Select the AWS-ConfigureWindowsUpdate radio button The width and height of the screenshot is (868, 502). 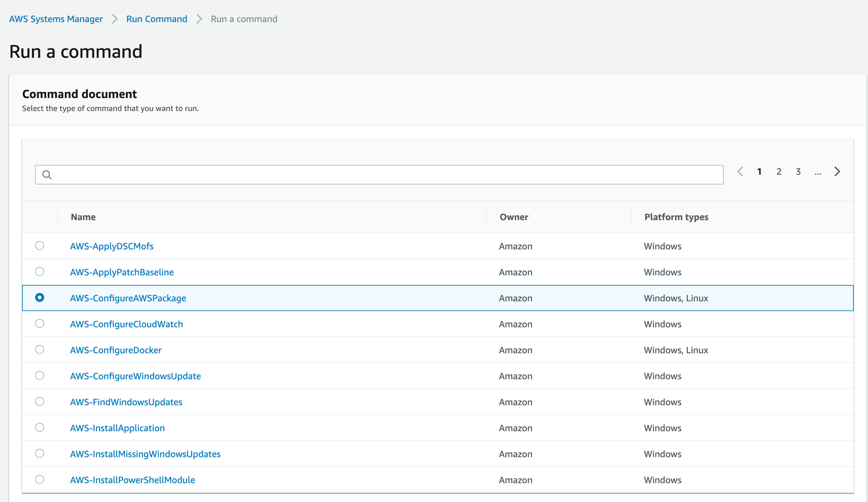(x=40, y=375)
